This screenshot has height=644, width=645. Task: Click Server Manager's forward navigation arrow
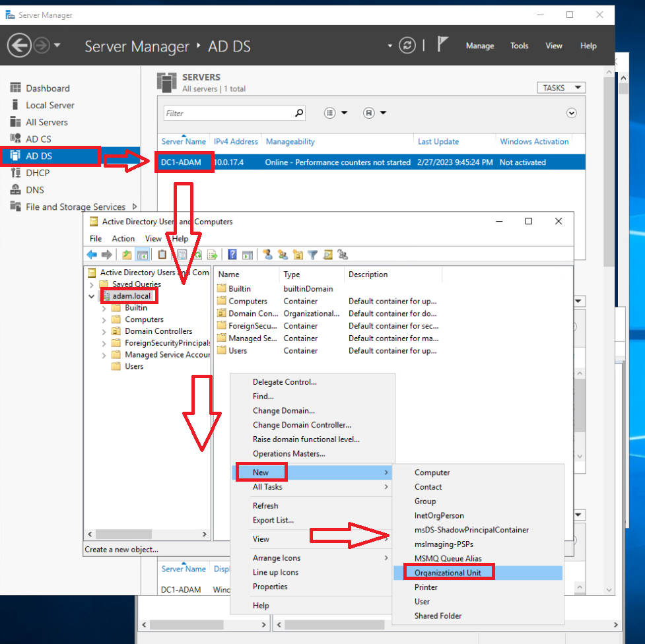[x=42, y=46]
